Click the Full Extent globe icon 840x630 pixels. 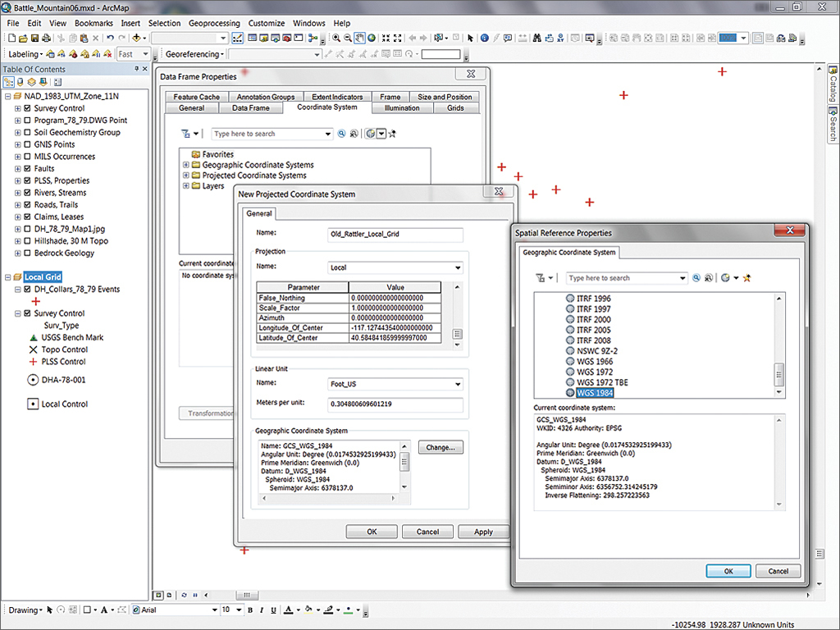click(372, 39)
